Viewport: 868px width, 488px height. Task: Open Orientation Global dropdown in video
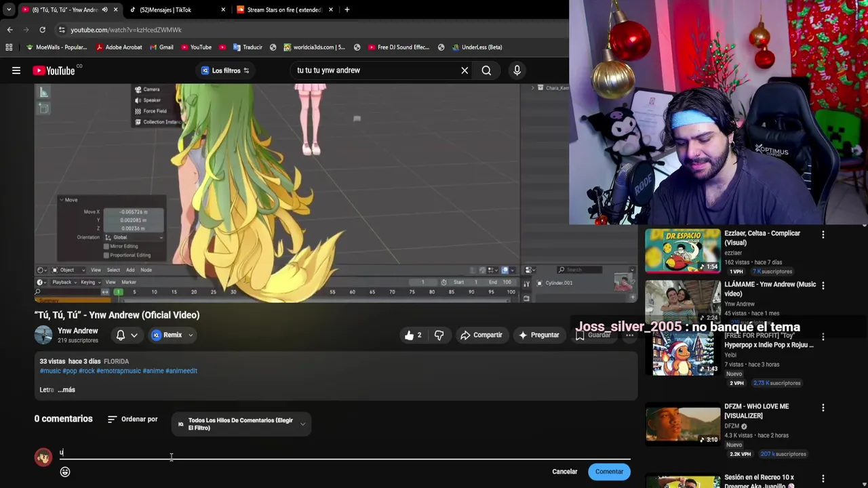134,237
